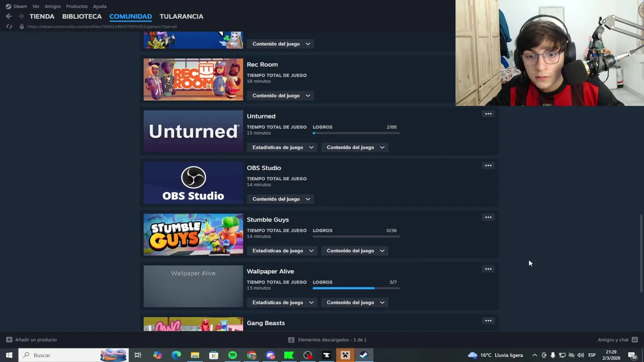
Task: Open the Stumble Guys thumbnail
Action: [193, 235]
